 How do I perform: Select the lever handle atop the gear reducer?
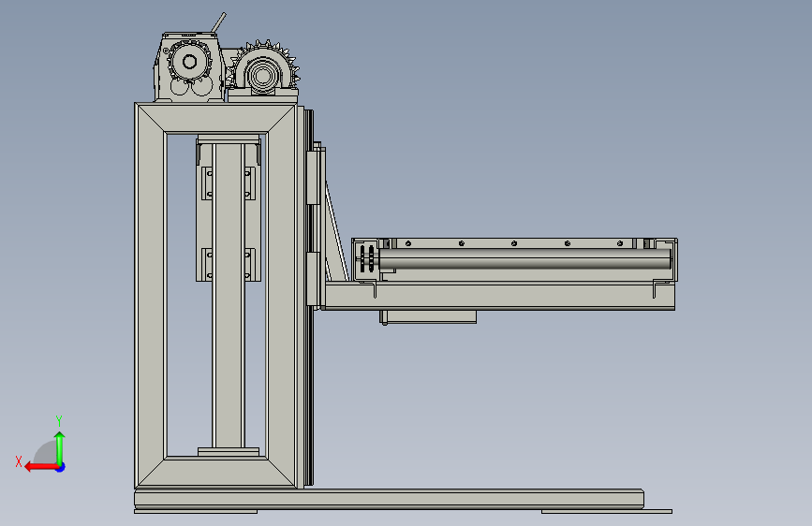click(218, 22)
